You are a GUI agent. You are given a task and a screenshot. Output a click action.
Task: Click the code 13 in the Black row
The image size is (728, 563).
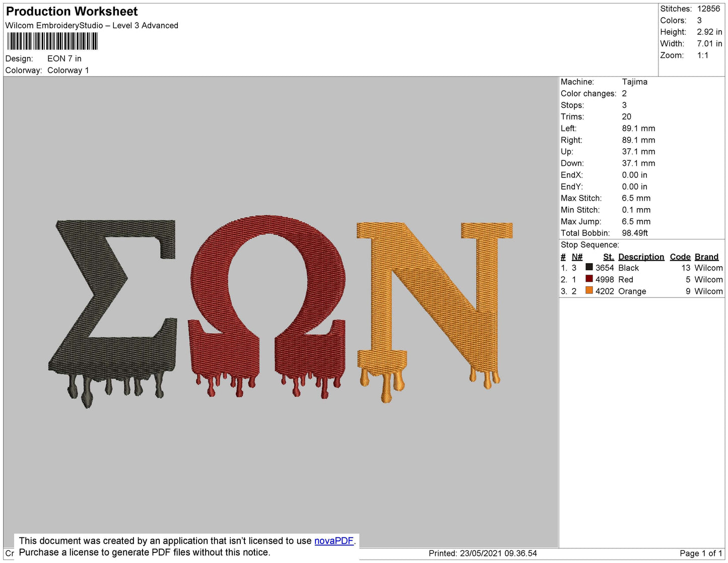click(686, 268)
